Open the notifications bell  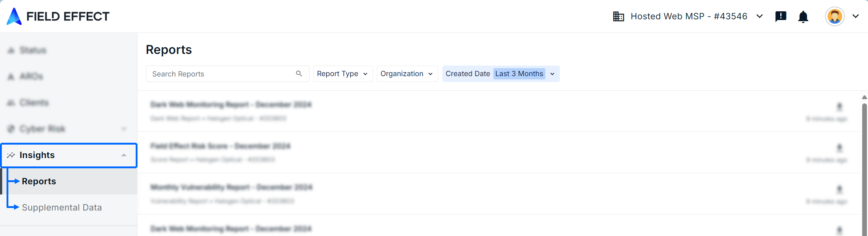click(x=803, y=17)
